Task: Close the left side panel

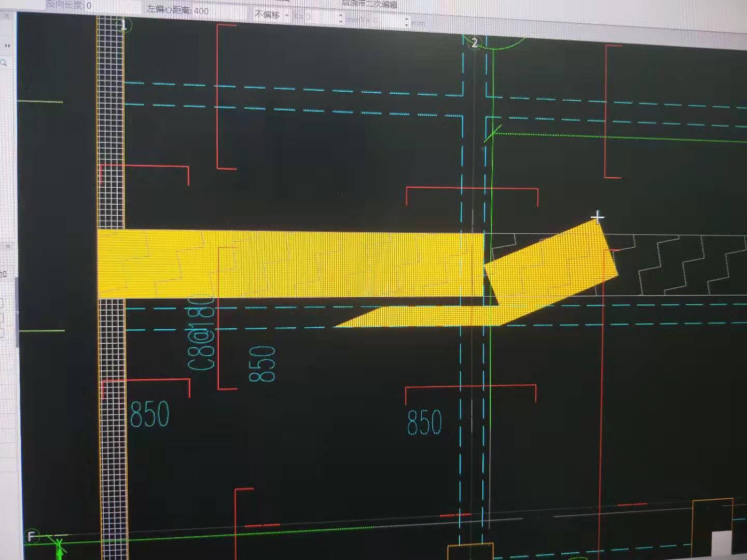Action: (6, 16)
